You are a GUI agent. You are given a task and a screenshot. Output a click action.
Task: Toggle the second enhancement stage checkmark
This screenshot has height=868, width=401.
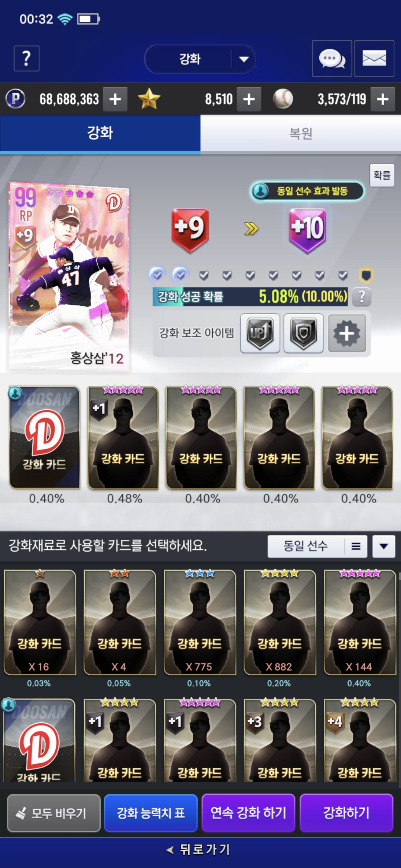pos(181,275)
